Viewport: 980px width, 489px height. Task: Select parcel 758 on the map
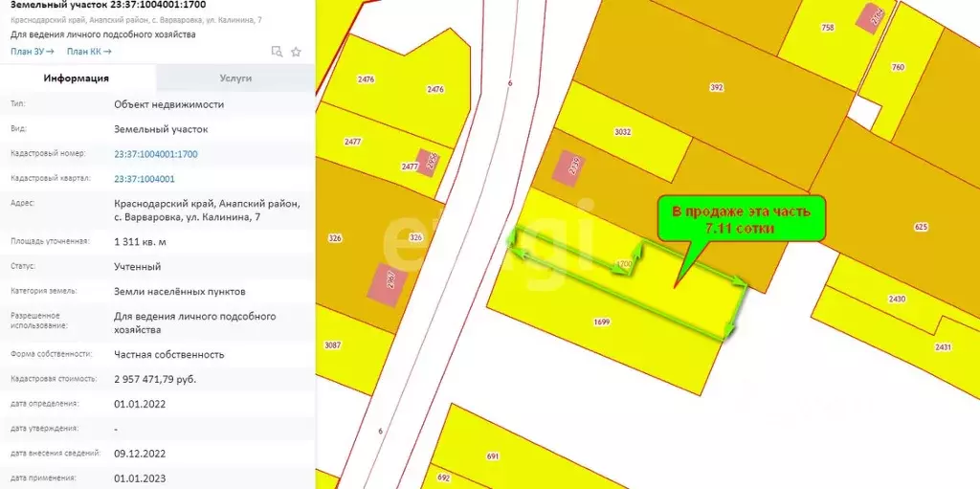click(827, 28)
